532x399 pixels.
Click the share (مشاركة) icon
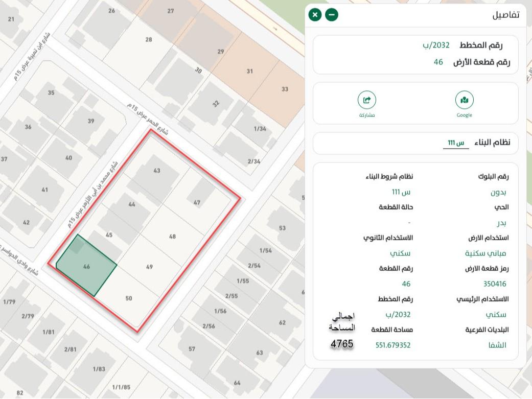point(366,100)
